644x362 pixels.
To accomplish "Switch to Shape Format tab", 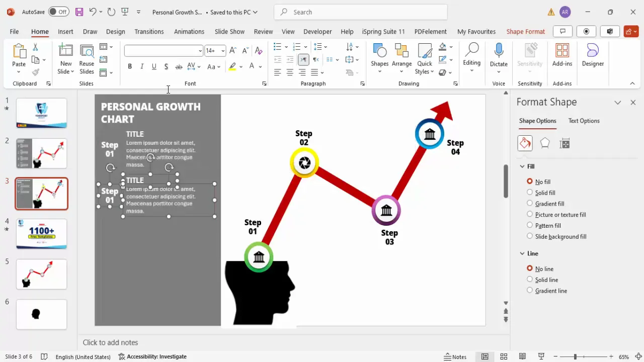I will 525,31.
